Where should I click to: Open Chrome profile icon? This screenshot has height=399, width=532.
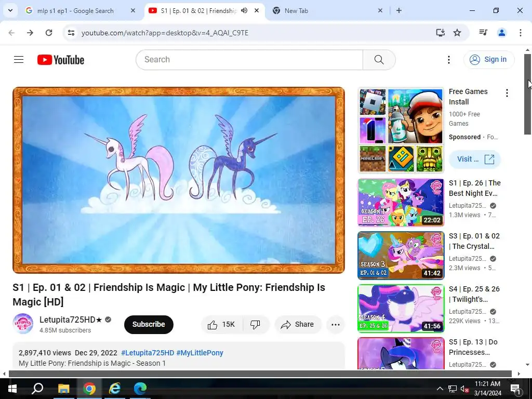point(502,33)
